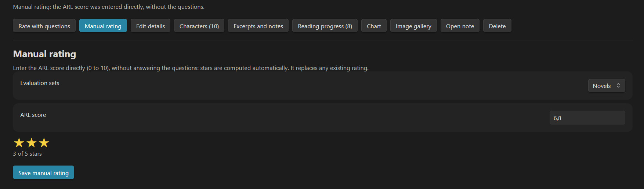The height and width of the screenshot is (189, 644).
Task: Open Edit details
Action: [151, 26]
